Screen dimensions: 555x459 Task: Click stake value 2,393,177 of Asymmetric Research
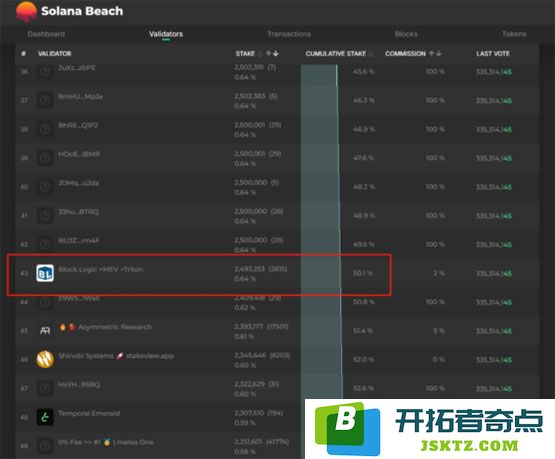(249, 327)
